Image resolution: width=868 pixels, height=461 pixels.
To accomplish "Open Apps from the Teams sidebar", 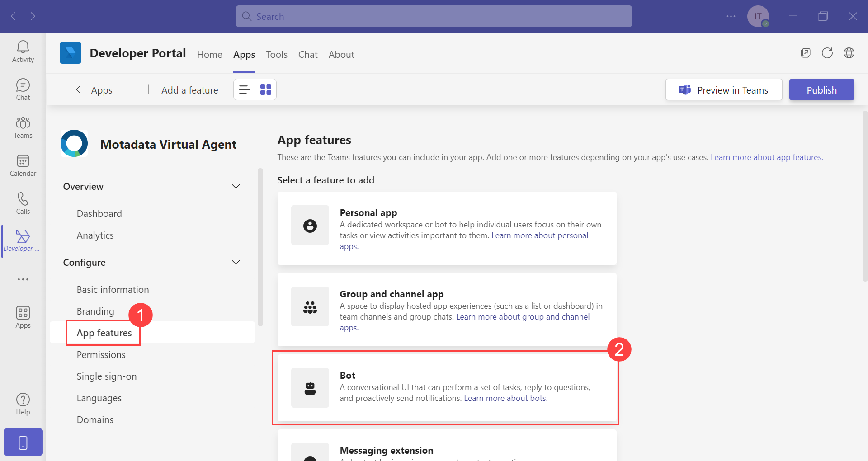I will tap(23, 316).
